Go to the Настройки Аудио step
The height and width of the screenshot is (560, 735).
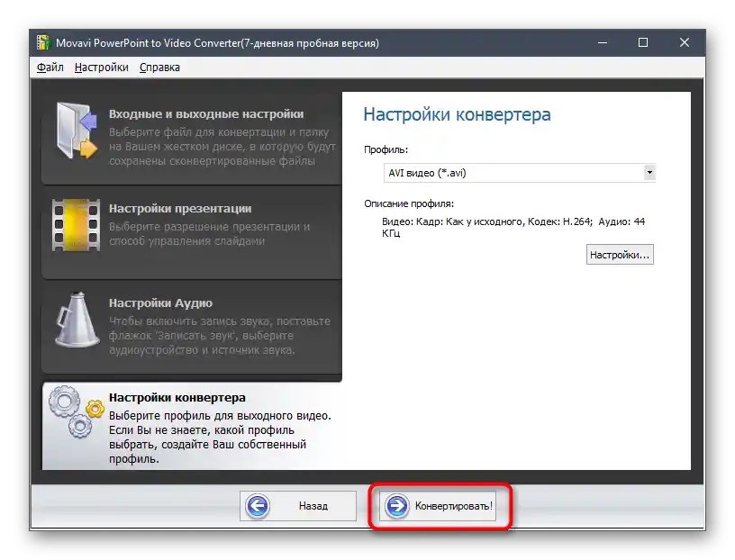click(192, 327)
